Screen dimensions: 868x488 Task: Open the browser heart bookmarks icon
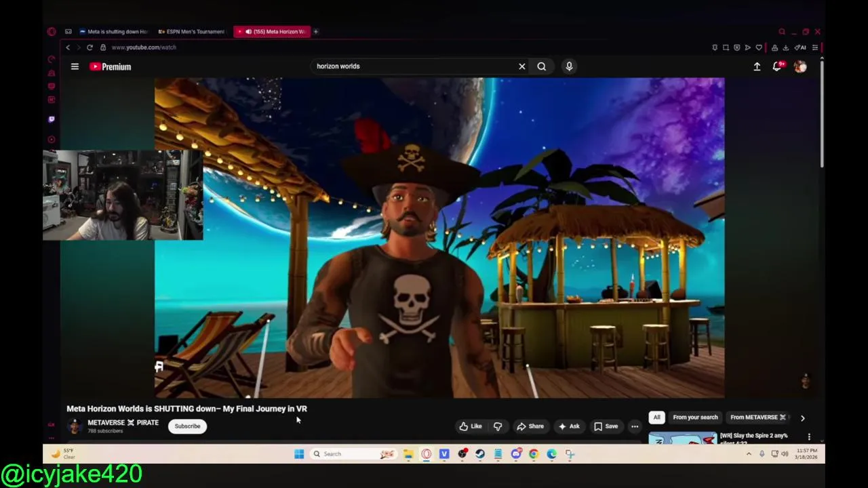point(759,47)
